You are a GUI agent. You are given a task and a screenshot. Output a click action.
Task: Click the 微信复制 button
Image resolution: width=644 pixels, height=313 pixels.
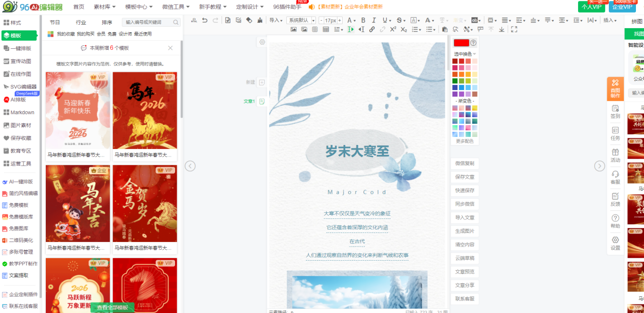point(464,164)
